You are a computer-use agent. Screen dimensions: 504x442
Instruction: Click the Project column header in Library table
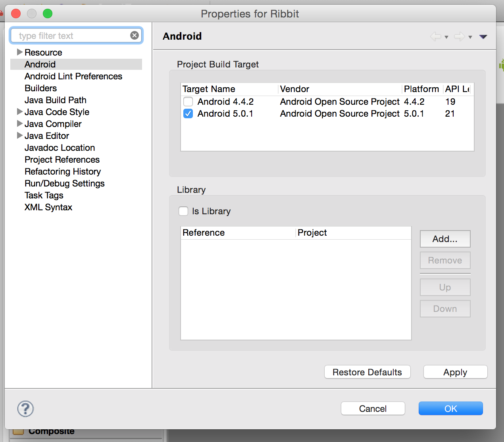click(354, 233)
